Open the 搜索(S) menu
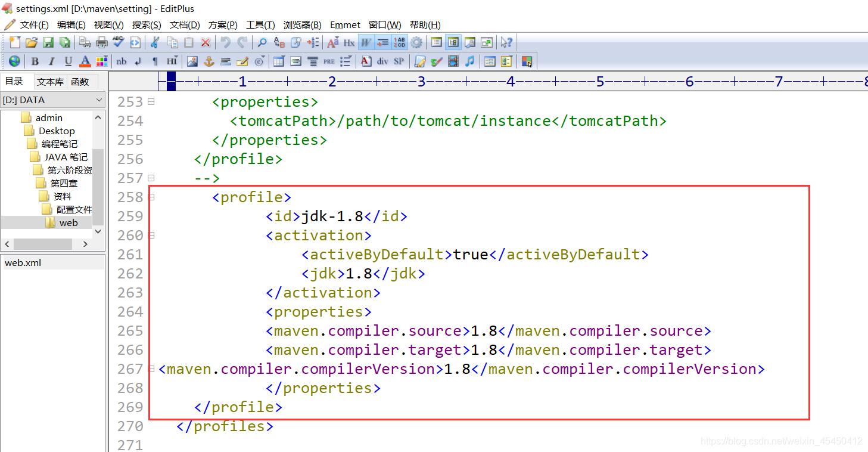The width and height of the screenshot is (868, 452). pyautogui.click(x=147, y=24)
